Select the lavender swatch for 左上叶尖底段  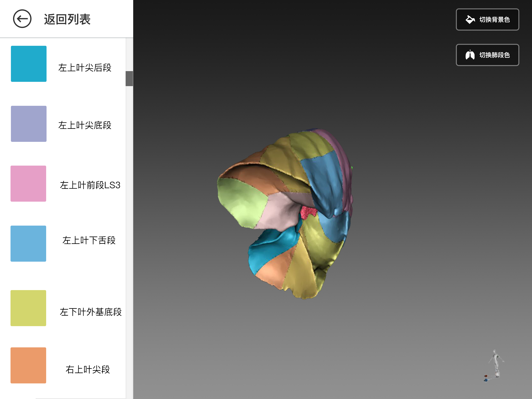point(29,124)
